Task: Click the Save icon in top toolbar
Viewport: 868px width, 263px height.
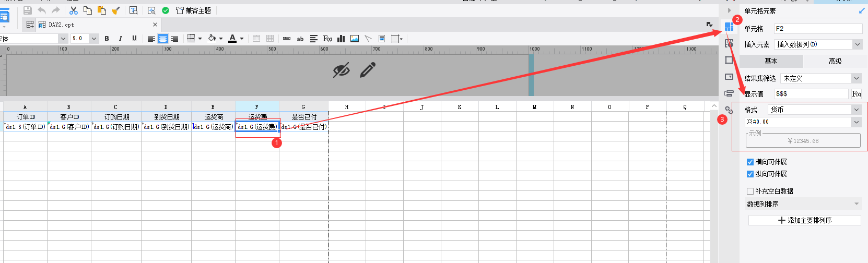Action: pyautogui.click(x=28, y=10)
